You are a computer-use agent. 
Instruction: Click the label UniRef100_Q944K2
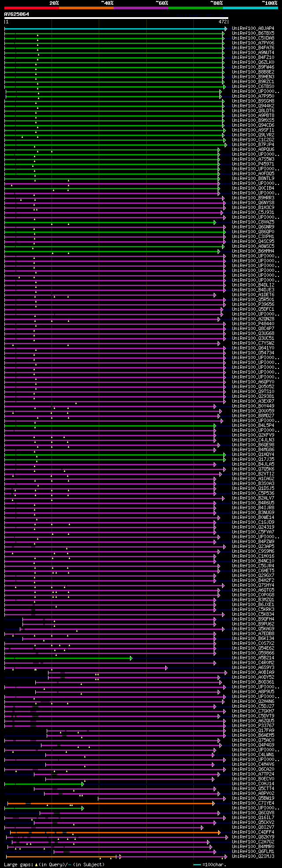pyautogui.click(x=253, y=106)
